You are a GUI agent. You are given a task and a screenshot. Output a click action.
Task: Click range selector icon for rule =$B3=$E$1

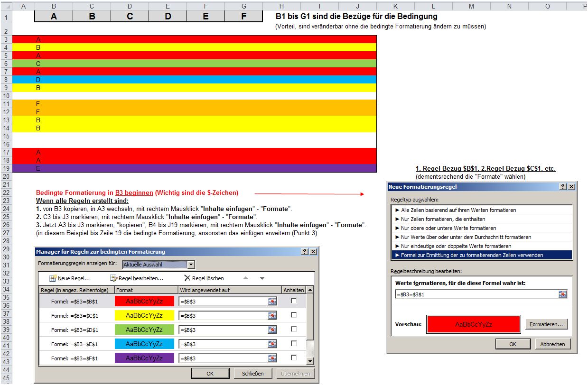(x=272, y=344)
